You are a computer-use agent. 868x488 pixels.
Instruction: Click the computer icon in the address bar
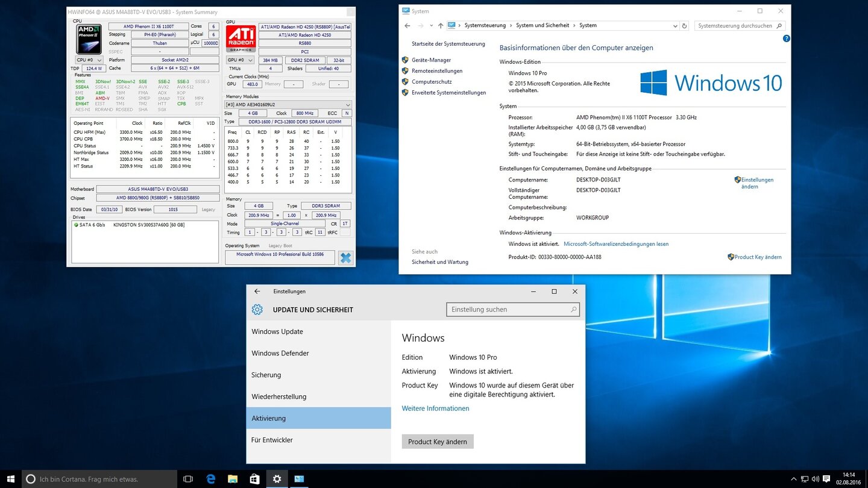click(x=451, y=25)
